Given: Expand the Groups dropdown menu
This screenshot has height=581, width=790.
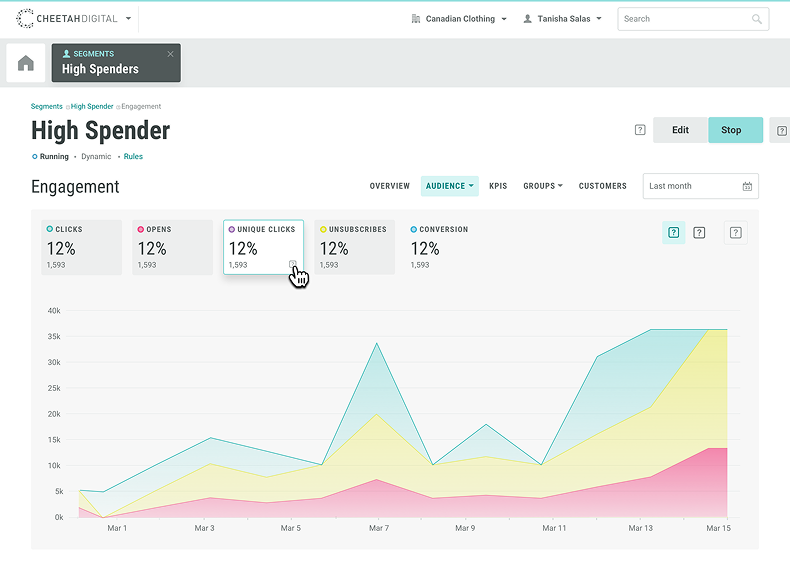Looking at the screenshot, I should click(543, 186).
